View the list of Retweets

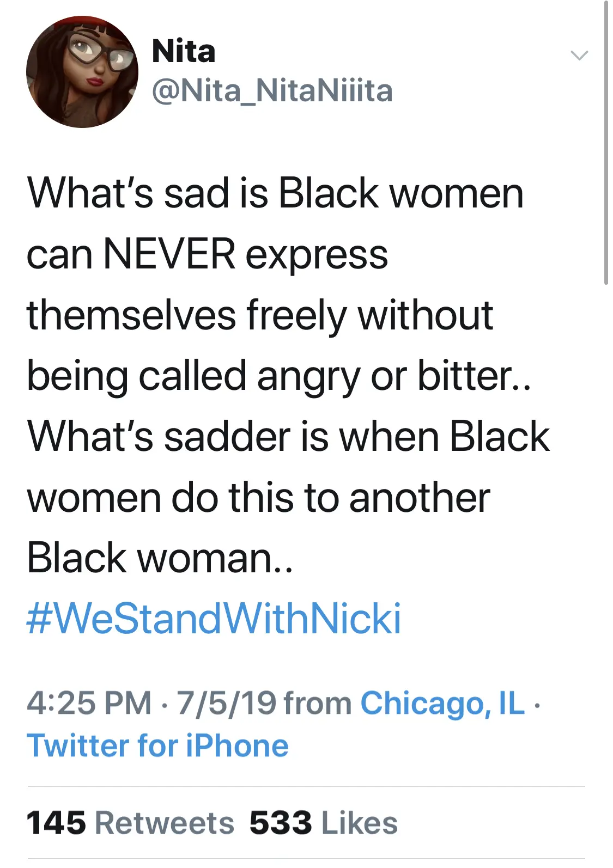[165, 822]
